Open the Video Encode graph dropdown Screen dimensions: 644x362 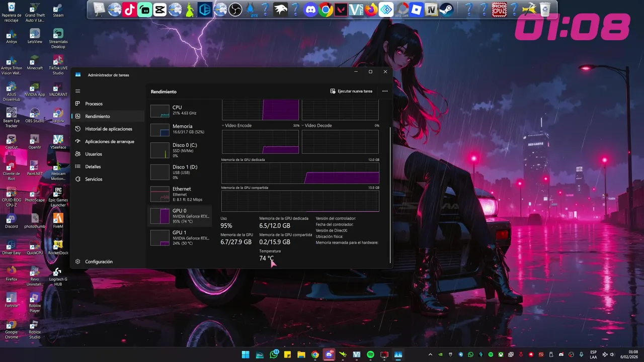(x=236, y=126)
